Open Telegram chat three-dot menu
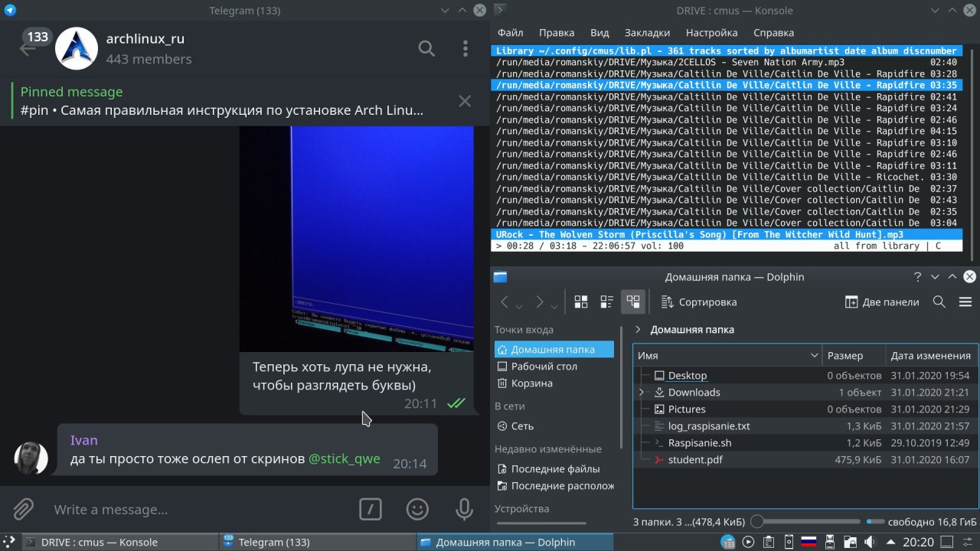This screenshot has width=980, height=551. click(x=465, y=49)
